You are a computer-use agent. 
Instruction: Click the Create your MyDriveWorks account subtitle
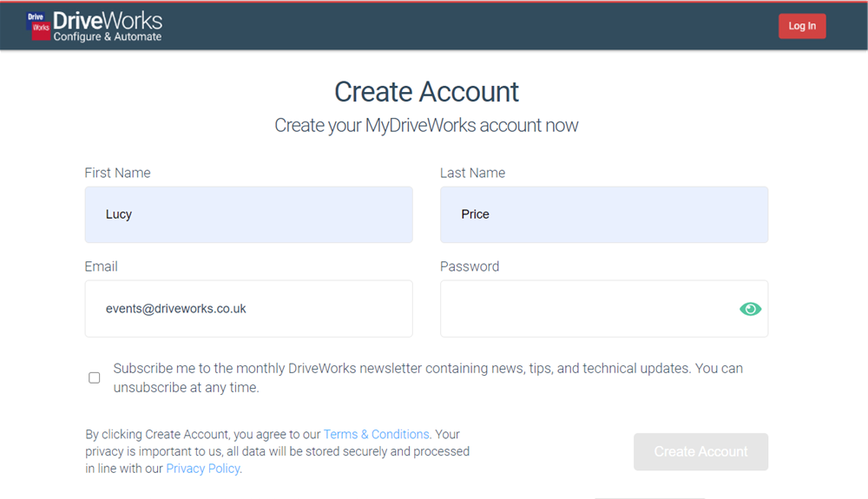point(426,125)
